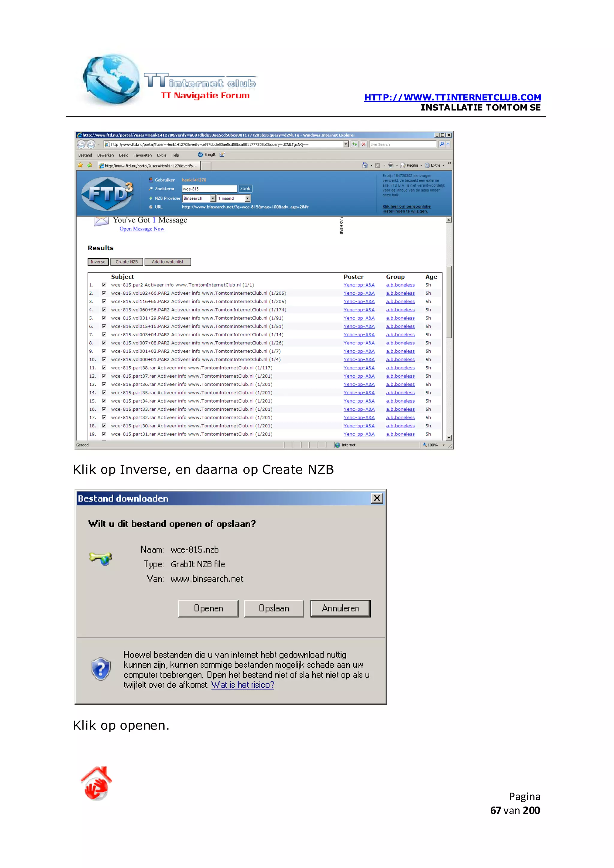Open the SnagIt toolbar button
Image resolution: width=614 pixels, height=868 pixels.
[x=207, y=155]
